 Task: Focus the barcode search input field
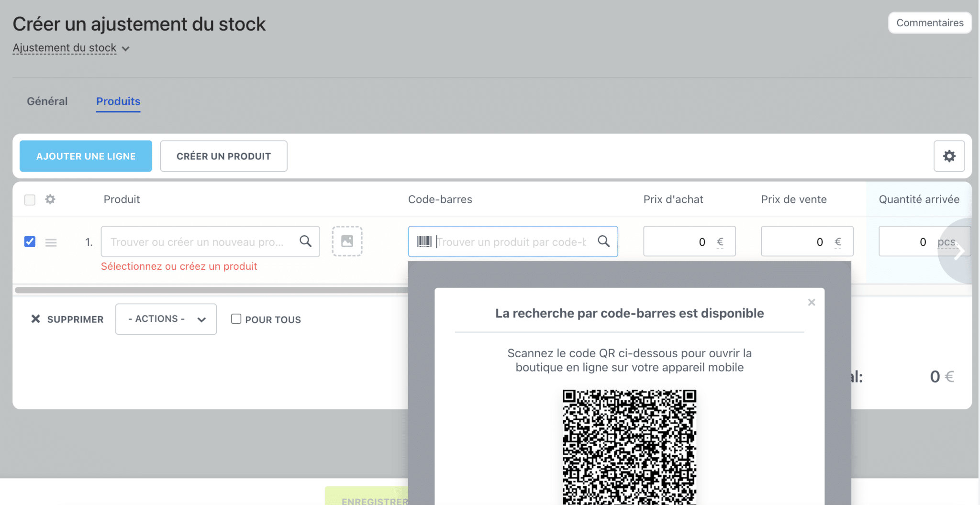[x=512, y=242]
